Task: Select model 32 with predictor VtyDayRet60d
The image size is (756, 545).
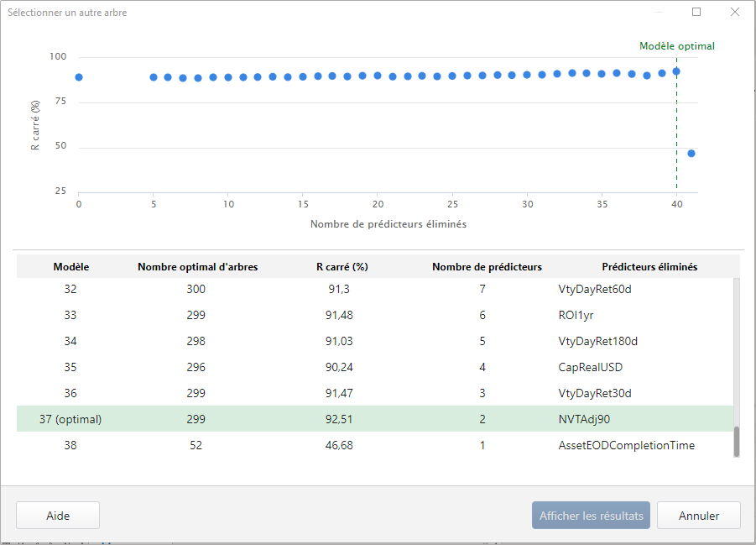Action: tap(336, 289)
